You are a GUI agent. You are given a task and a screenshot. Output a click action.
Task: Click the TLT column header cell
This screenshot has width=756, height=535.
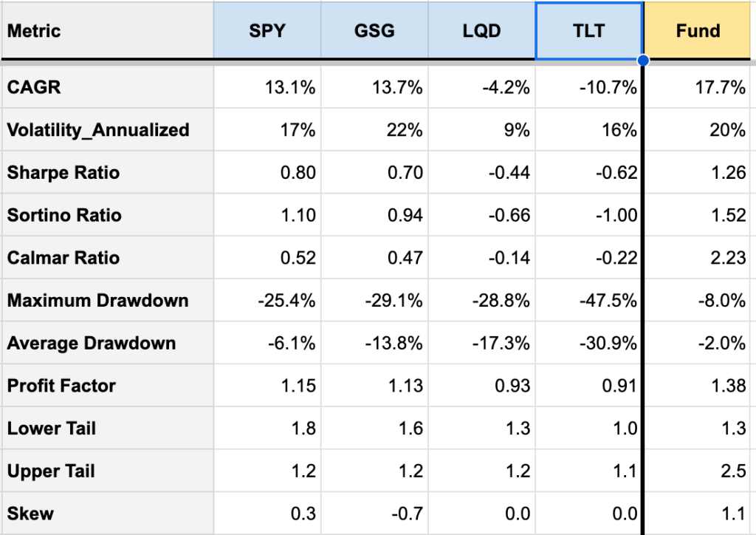coord(589,31)
